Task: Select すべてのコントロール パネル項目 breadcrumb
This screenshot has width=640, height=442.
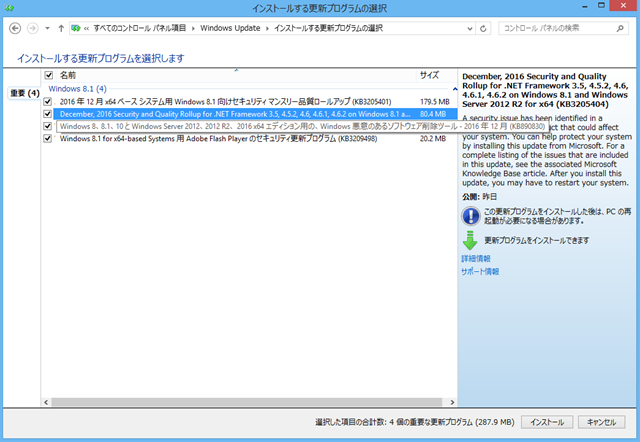Action: 140,28
